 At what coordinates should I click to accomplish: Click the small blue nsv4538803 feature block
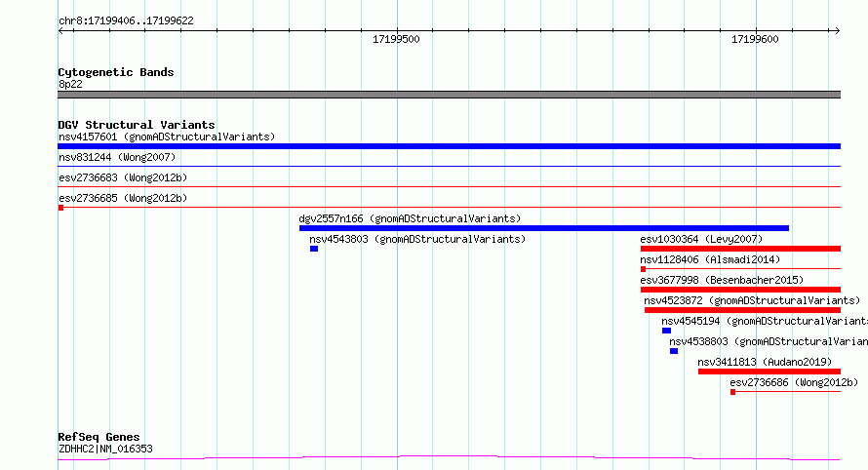click(x=674, y=351)
